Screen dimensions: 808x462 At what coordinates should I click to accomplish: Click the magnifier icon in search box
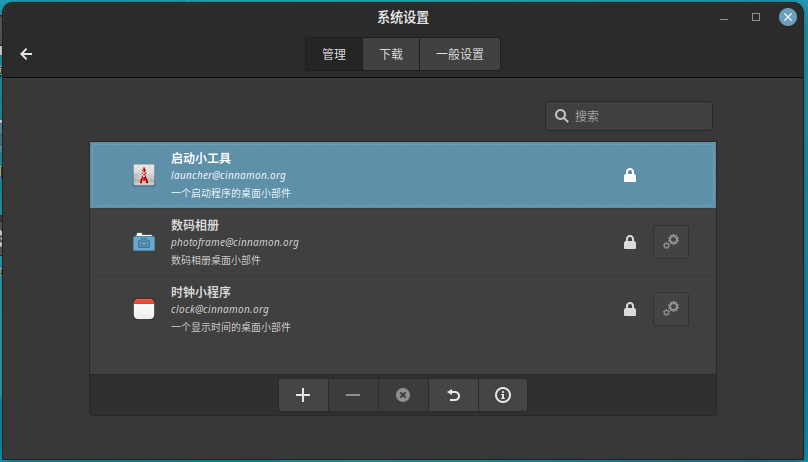tap(561, 116)
